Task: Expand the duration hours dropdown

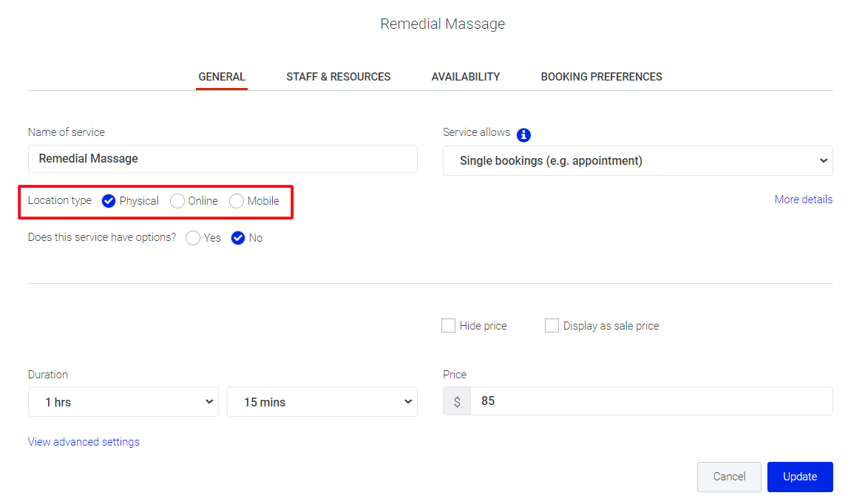Action: click(x=123, y=402)
